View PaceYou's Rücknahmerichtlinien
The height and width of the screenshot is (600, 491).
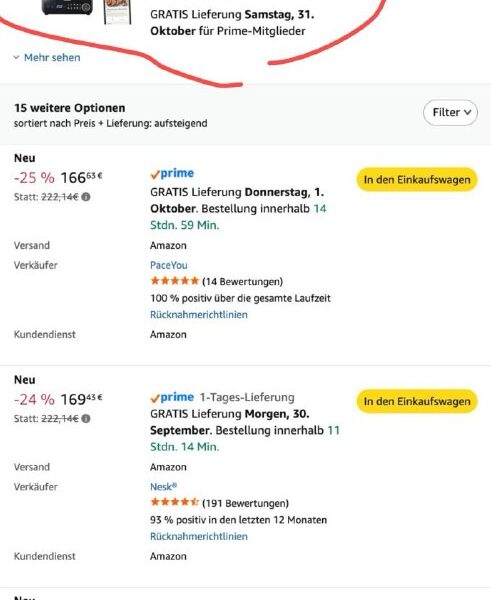[x=199, y=315]
